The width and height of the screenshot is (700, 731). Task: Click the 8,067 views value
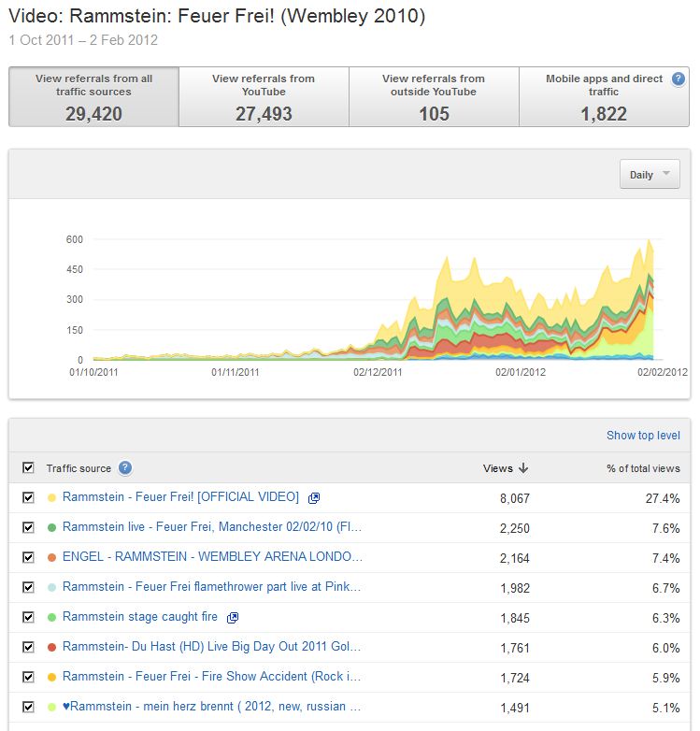click(x=515, y=498)
